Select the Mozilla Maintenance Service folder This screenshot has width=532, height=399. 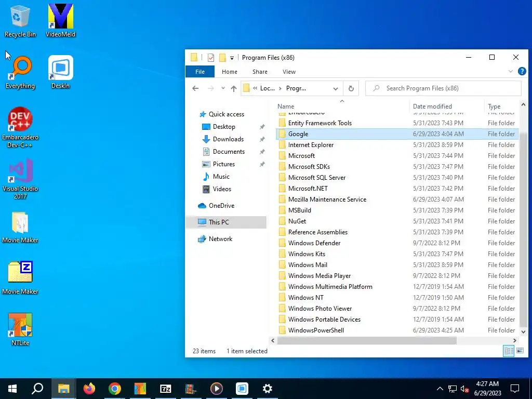coord(397,199)
